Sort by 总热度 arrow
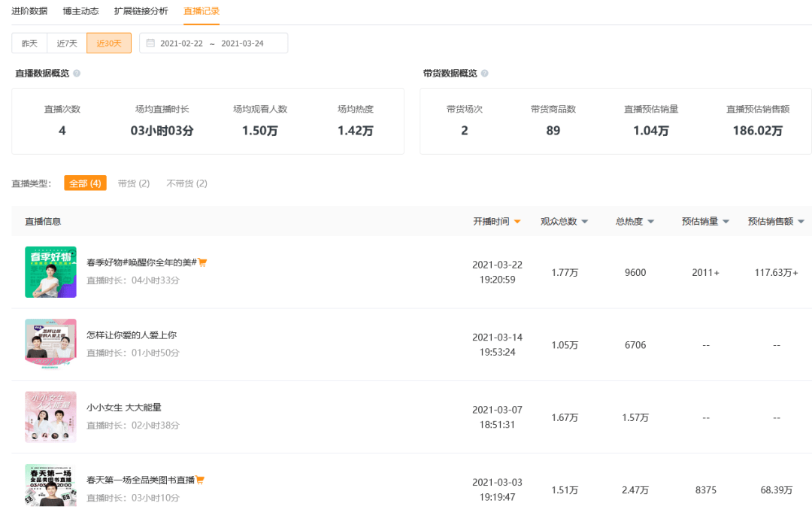This screenshot has width=812, height=521. click(x=651, y=222)
